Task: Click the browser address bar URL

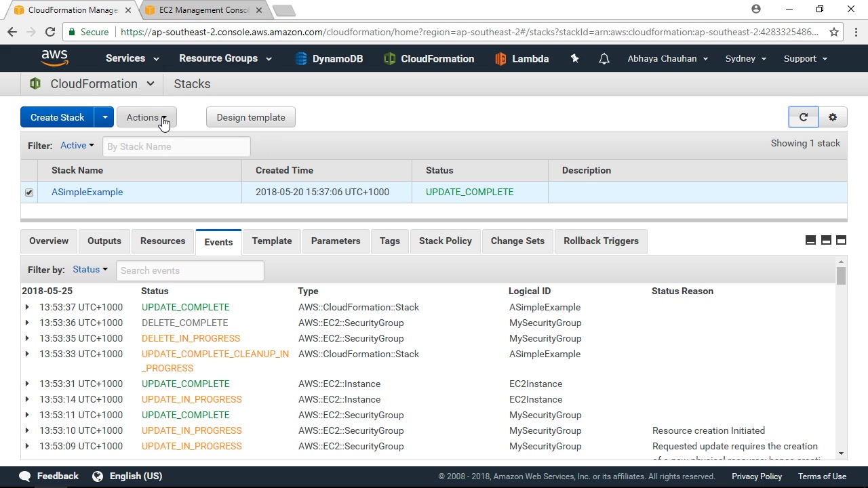Action: pos(469,32)
